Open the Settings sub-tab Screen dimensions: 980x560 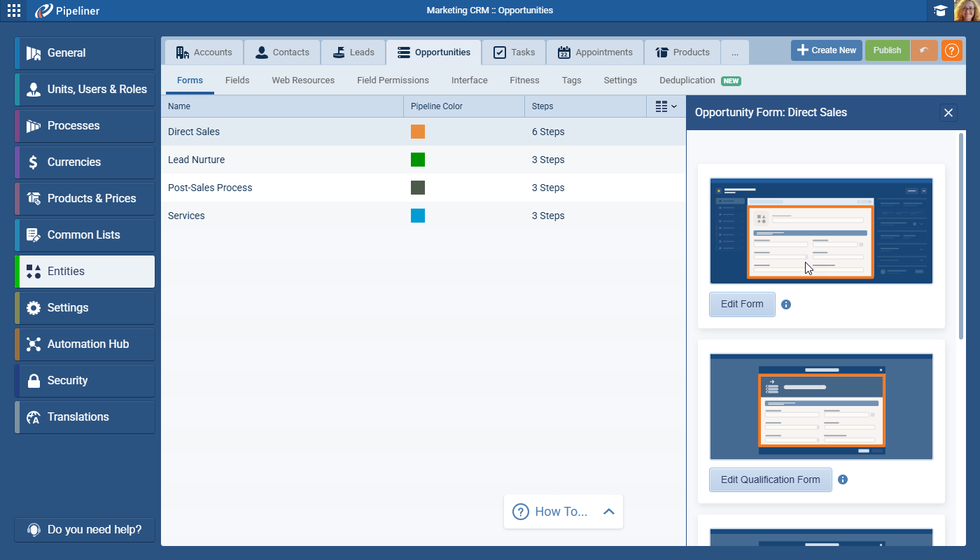[x=620, y=80]
